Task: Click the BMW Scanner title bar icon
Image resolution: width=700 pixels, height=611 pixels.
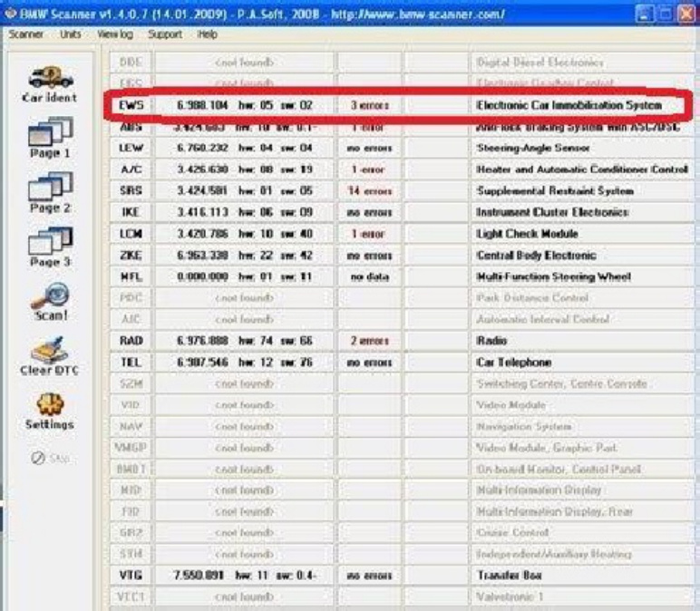Action: click(x=10, y=14)
